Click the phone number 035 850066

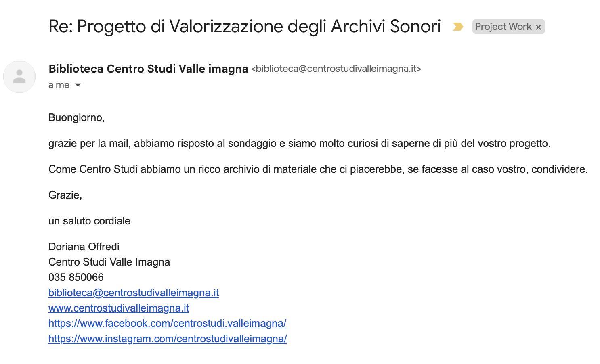click(76, 277)
